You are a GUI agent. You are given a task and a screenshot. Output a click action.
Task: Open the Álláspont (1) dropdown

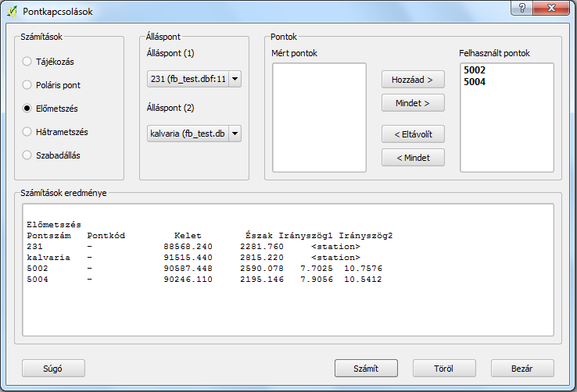194,79
